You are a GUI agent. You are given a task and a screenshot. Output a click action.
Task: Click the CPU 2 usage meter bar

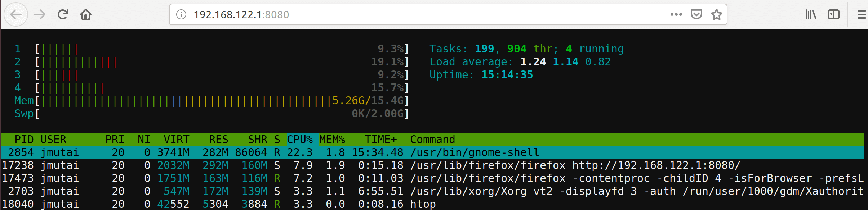[222, 62]
